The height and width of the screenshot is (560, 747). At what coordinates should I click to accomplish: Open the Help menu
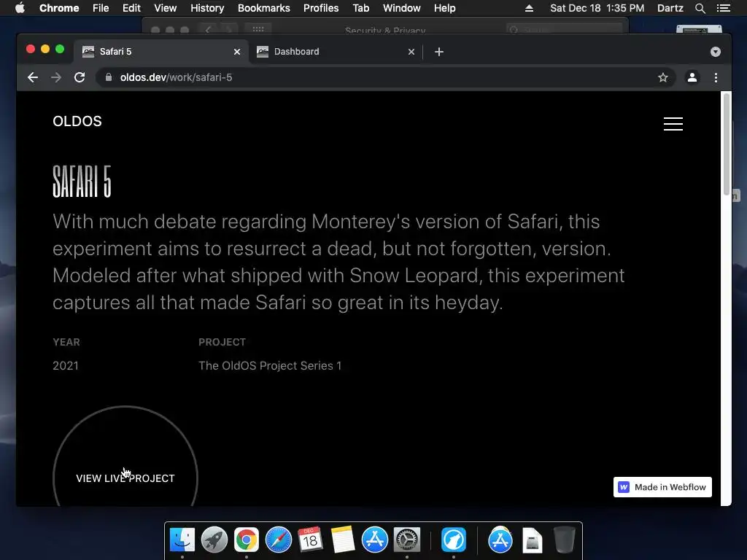444,8
